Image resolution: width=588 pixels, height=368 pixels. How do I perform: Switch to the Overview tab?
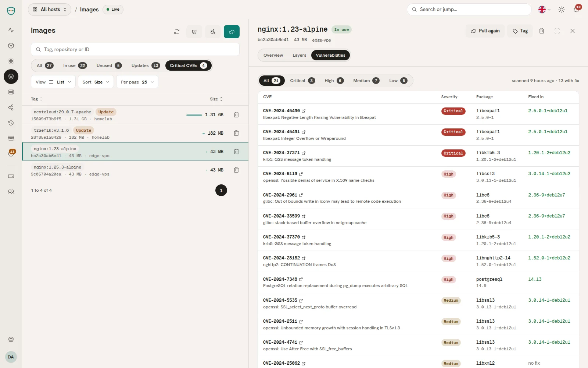(273, 55)
